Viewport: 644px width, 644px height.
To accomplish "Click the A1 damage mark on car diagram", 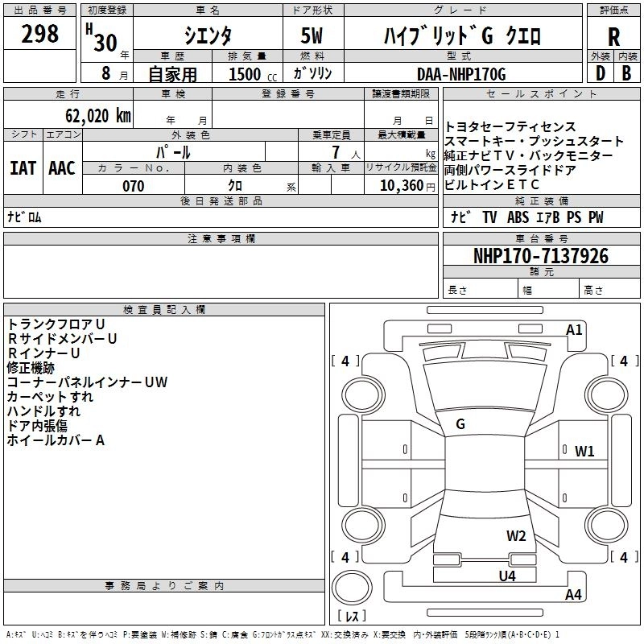I will pyautogui.click(x=574, y=329).
